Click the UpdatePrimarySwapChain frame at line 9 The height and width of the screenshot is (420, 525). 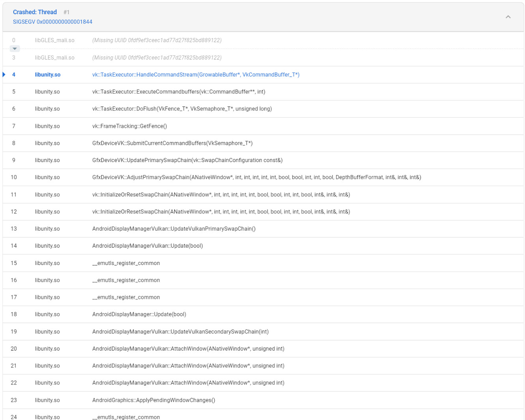click(187, 160)
